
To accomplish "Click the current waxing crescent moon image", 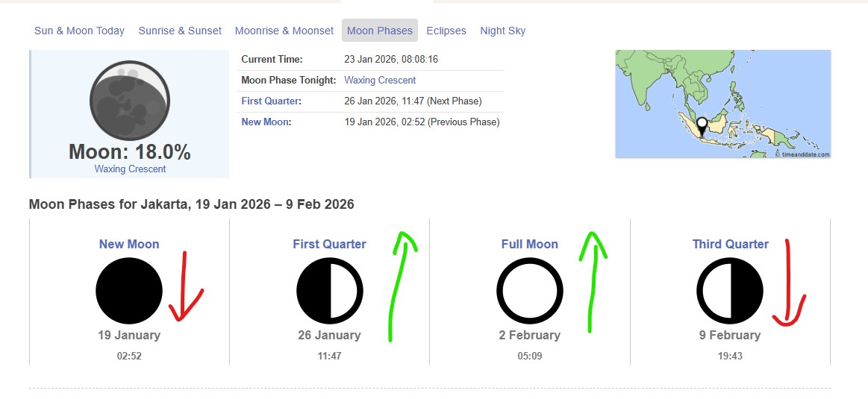I will click(x=130, y=100).
